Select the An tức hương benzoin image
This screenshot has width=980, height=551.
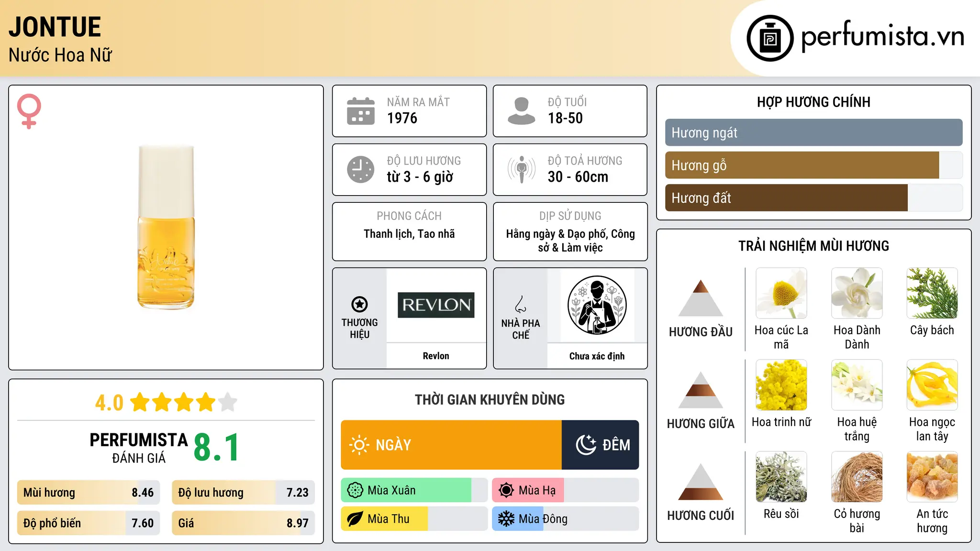pyautogui.click(x=932, y=477)
